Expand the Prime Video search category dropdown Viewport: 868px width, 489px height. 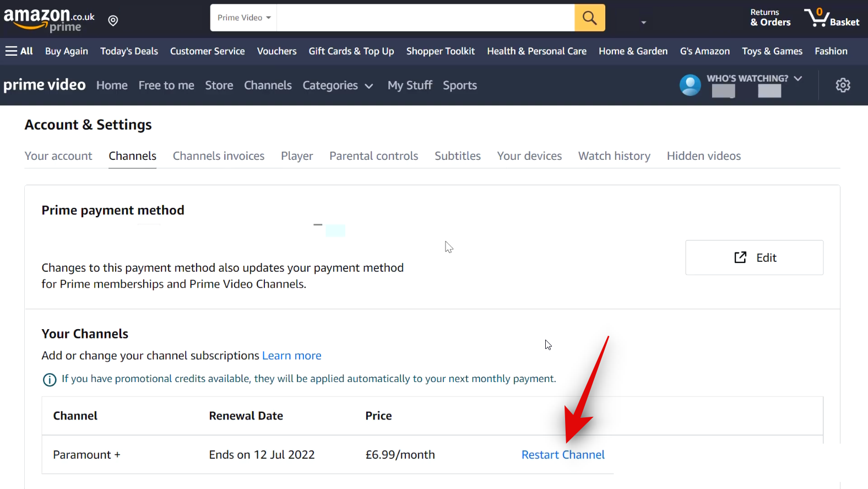[x=243, y=18]
